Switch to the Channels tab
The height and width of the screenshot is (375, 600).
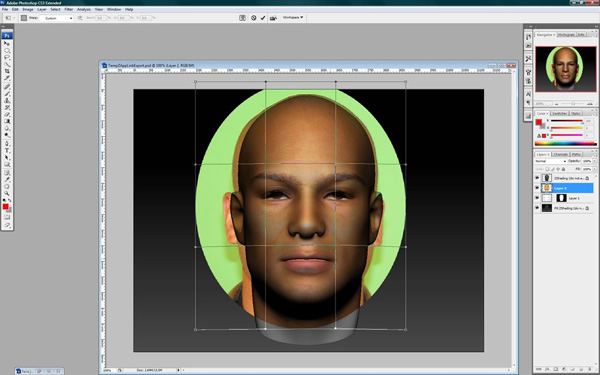click(x=561, y=154)
